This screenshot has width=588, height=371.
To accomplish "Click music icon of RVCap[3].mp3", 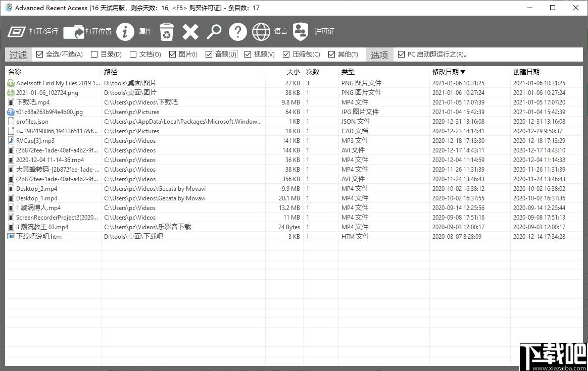I will (x=11, y=141).
